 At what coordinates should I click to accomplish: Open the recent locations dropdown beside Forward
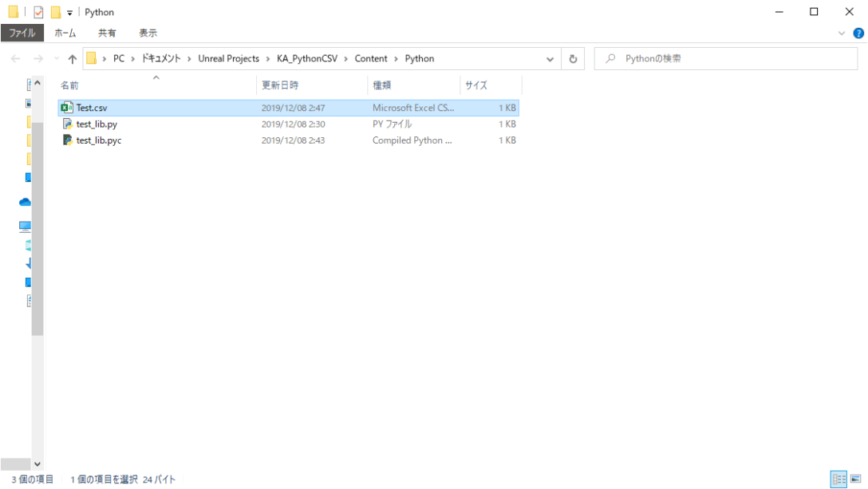(x=56, y=58)
